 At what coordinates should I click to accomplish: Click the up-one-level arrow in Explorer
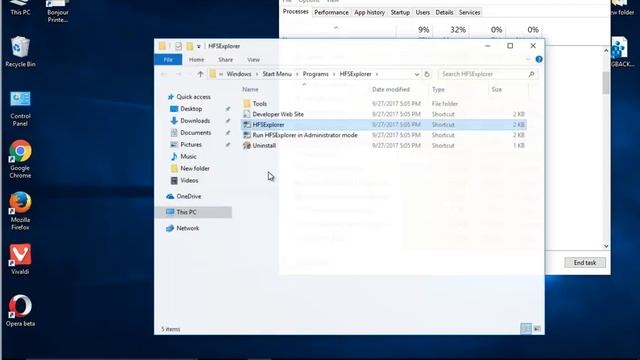coord(200,74)
